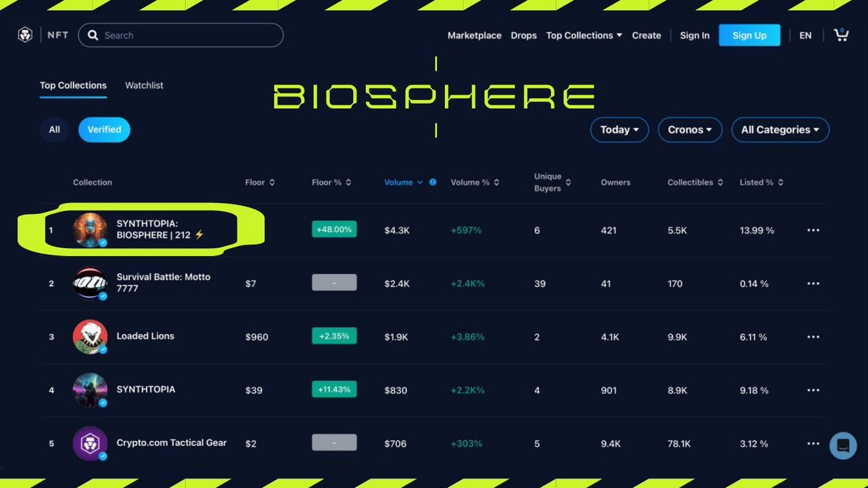Open more options for Crypto.com Tactical Gear row

coord(813,443)
